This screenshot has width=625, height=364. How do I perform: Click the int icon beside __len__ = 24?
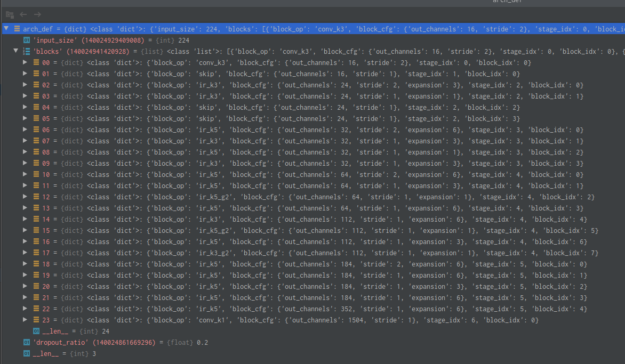36,331
